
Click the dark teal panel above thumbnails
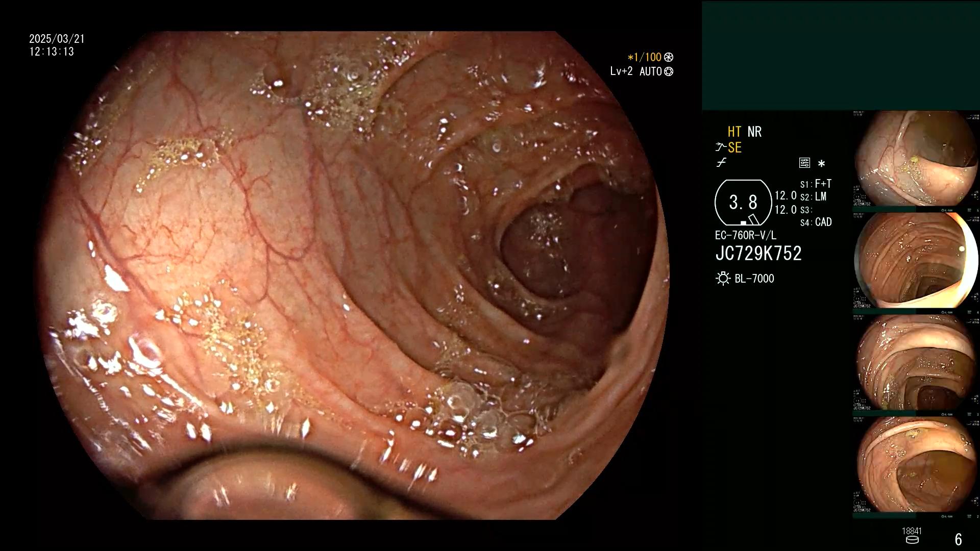[x=841, y=55]
